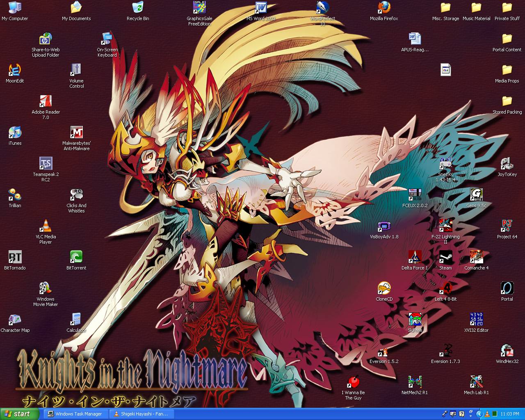
Task: Launch Steam from the desktop
Action: pyautogui.click(x=445, y=258)
